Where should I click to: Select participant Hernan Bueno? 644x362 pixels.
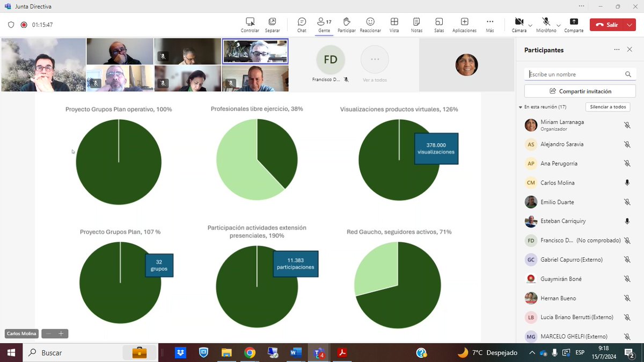[580, 298]
